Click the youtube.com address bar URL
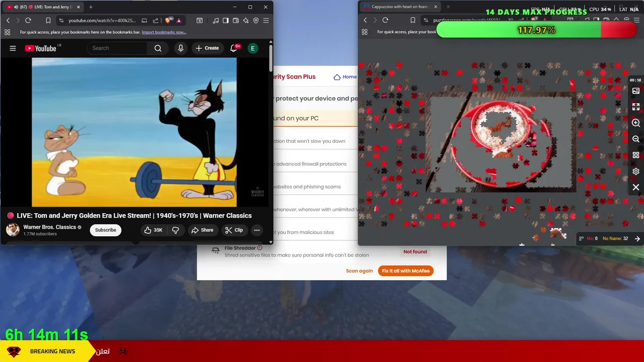 click(x=102, y=21)
